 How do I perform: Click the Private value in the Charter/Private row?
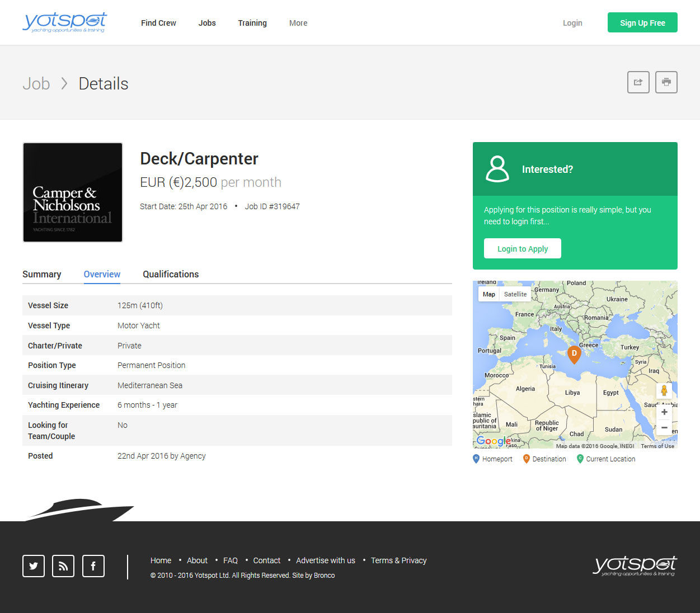pyautogui.click(x=129, y=346)
